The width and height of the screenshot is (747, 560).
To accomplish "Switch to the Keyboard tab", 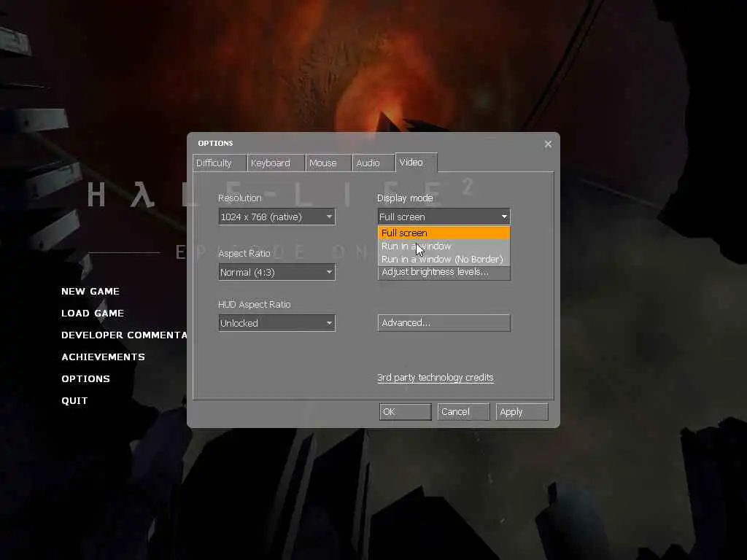I will [x=276, y=163].
